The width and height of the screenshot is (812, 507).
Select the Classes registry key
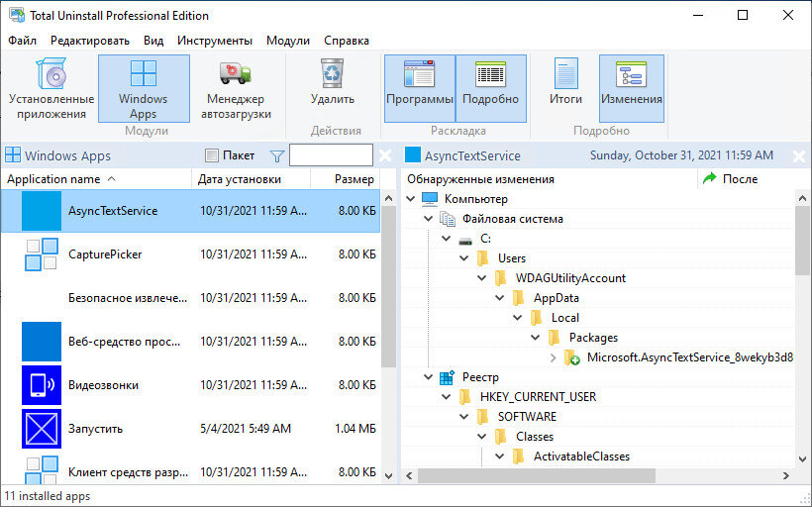(x=535, y=437)
